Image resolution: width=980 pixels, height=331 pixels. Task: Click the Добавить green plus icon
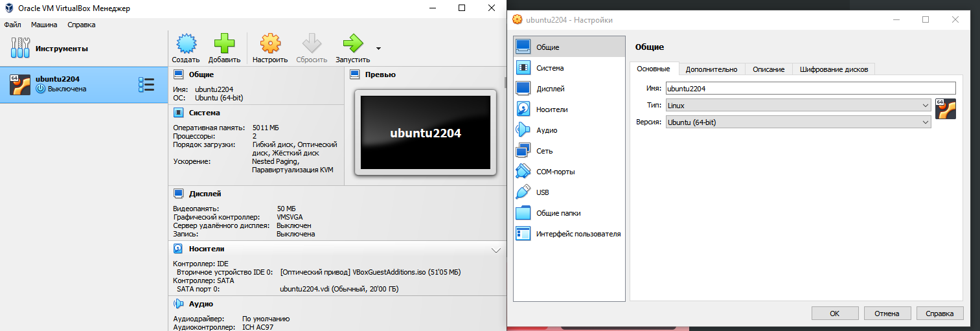pos(225,43)
